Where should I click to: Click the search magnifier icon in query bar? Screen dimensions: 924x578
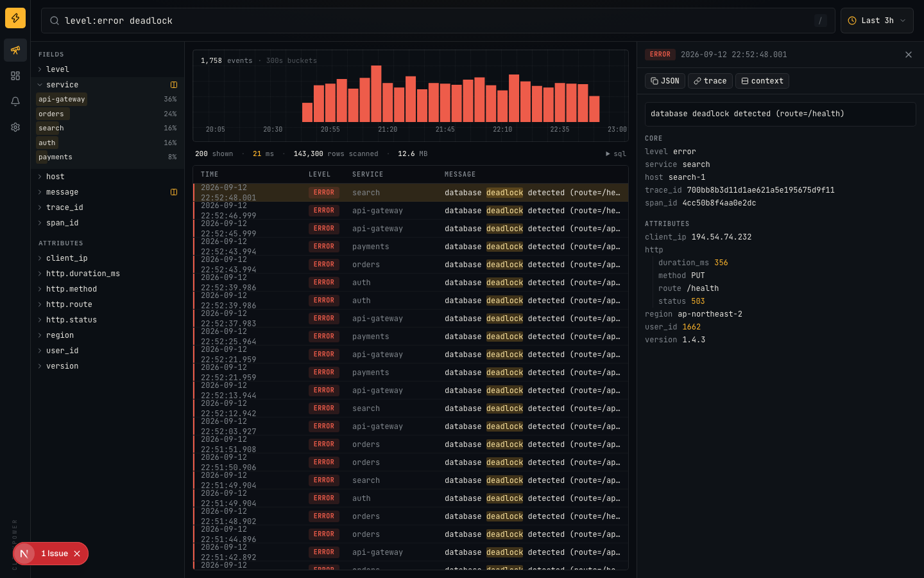click(x=55, y=21)
